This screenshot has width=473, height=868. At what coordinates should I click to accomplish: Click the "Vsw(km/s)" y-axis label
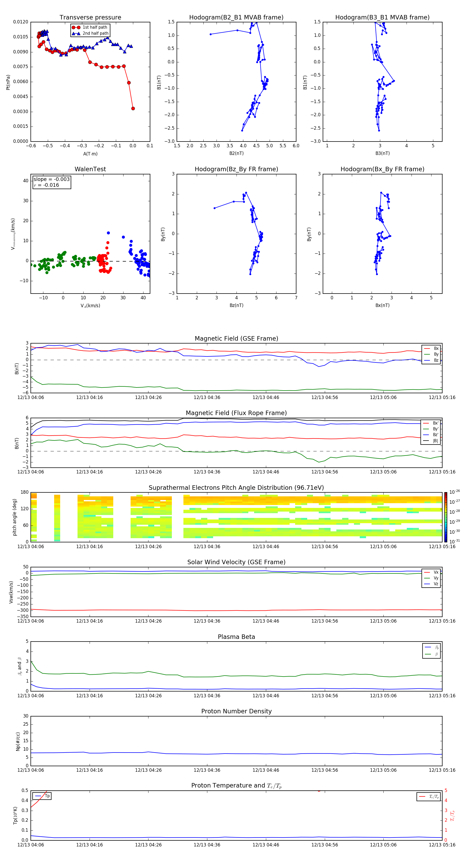point(11,592)
